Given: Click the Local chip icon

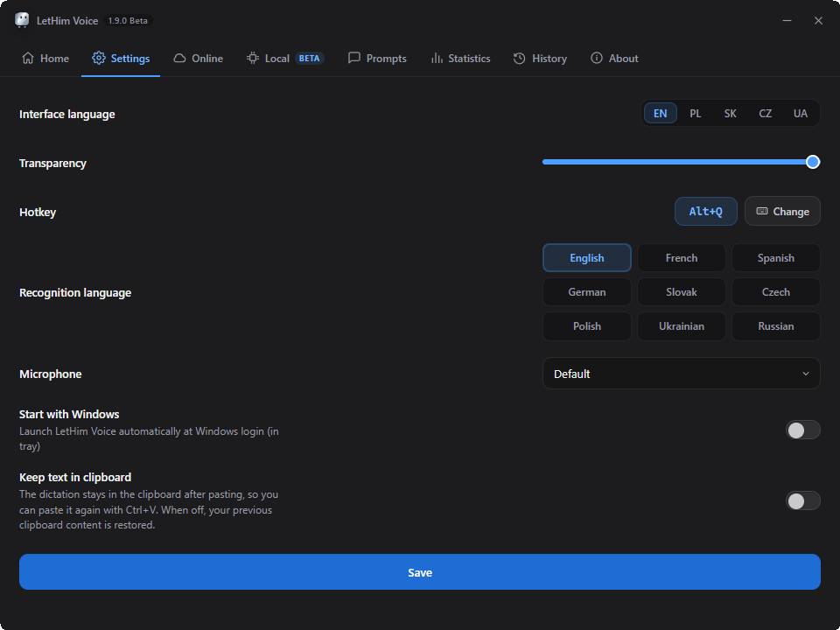Looking at the screenshot, I should (x=252, y=58).
